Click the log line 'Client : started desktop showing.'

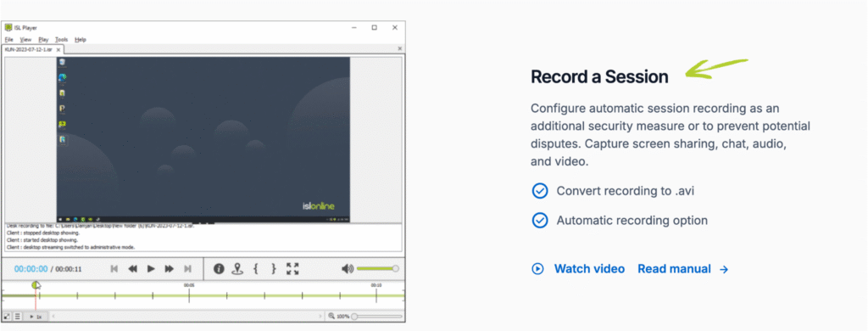[42, 240]
